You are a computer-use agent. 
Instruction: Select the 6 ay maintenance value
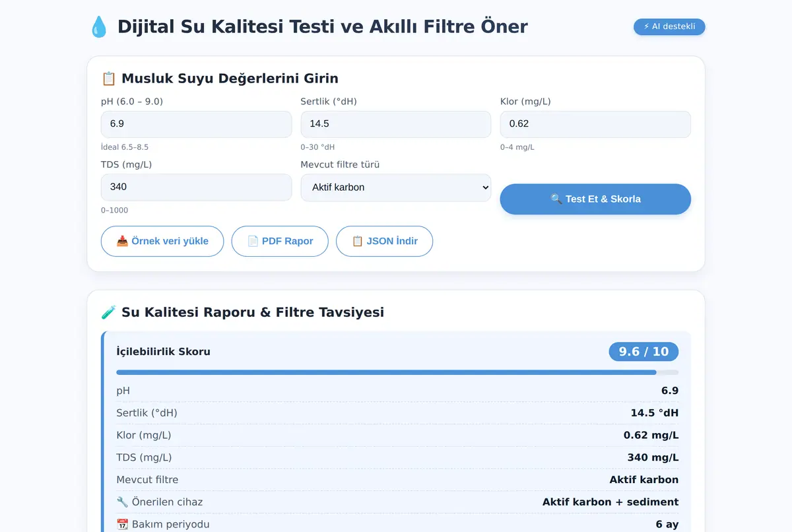667,525
